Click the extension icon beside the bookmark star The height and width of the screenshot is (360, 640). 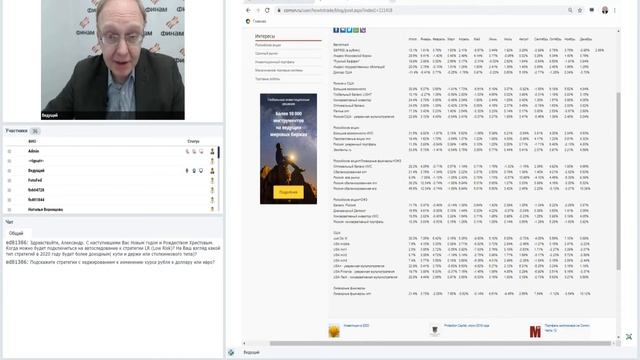coord(592,10)
